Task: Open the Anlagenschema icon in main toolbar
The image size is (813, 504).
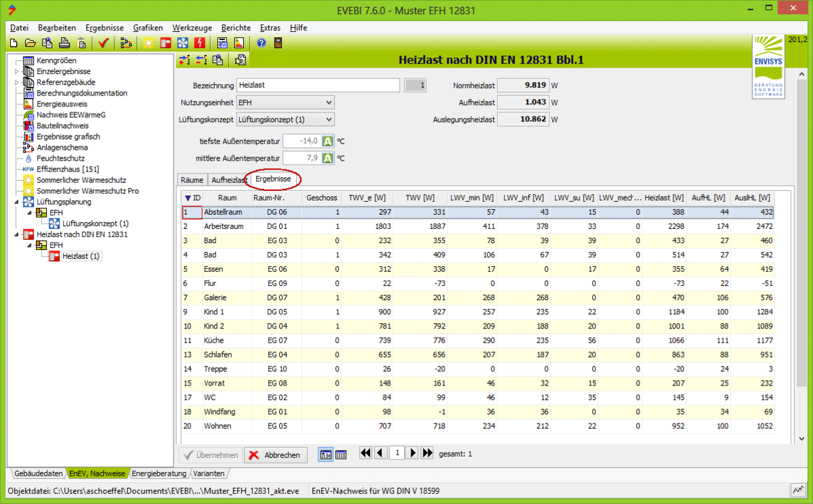Action: 125,43
